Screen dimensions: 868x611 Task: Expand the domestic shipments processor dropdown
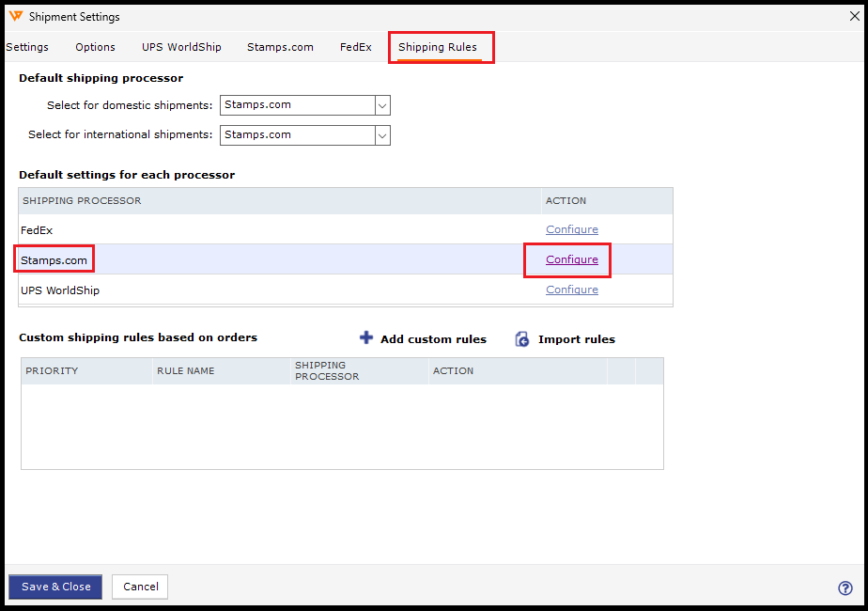click(x=381, y=105)
